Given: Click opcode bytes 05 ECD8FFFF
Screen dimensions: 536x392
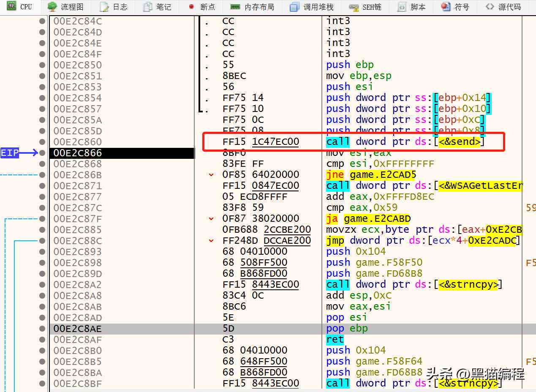Looking at the screenshot, I should pos(255,197).
